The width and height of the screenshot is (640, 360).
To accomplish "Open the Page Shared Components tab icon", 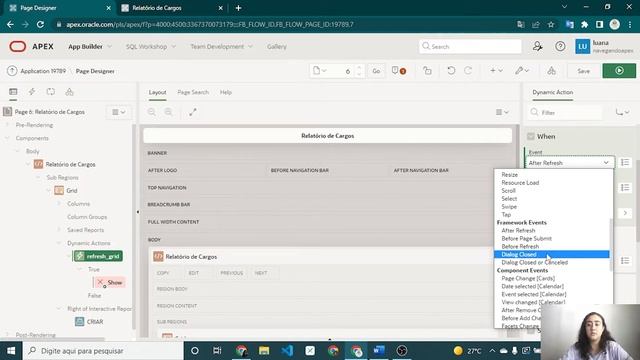I will tap(69, 92).
